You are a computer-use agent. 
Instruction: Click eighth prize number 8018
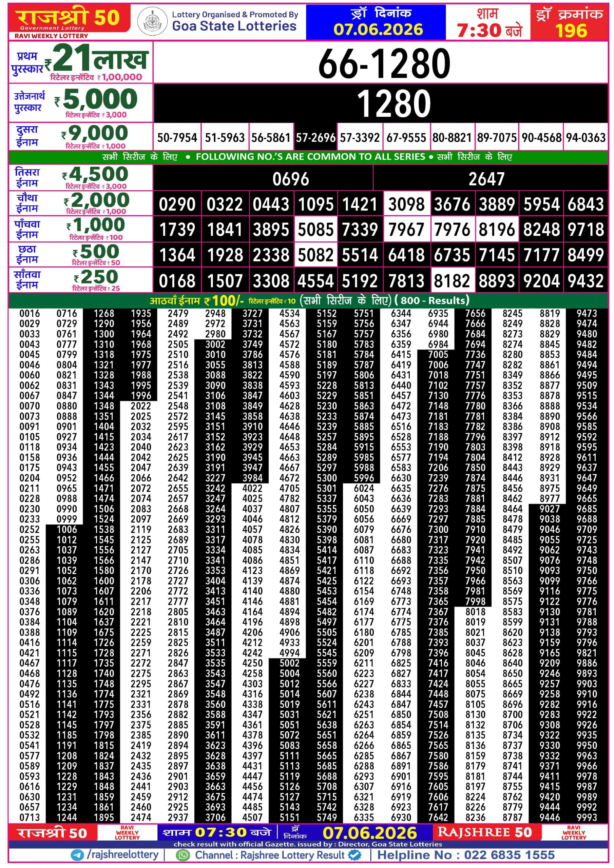(475, 612)
